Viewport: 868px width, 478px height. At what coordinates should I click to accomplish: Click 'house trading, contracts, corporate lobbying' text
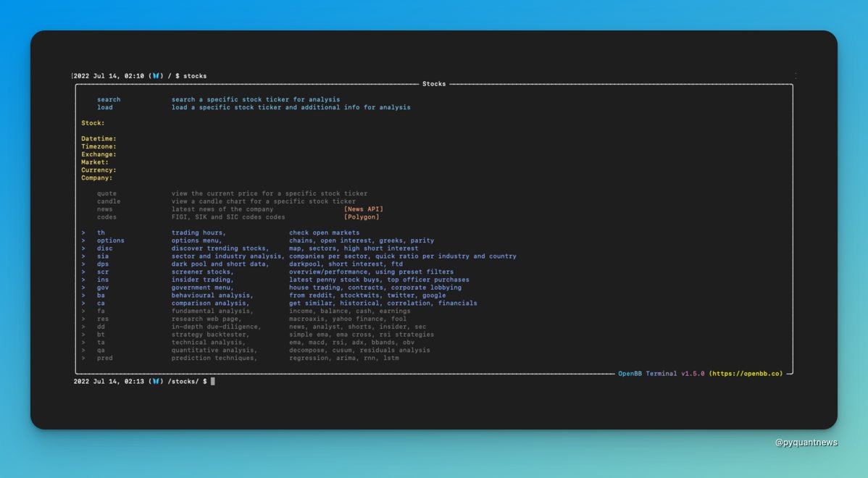375,288
